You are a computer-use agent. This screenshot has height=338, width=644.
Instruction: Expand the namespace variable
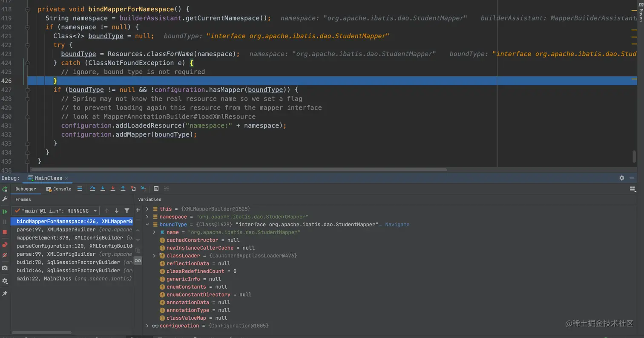point(147,217)
